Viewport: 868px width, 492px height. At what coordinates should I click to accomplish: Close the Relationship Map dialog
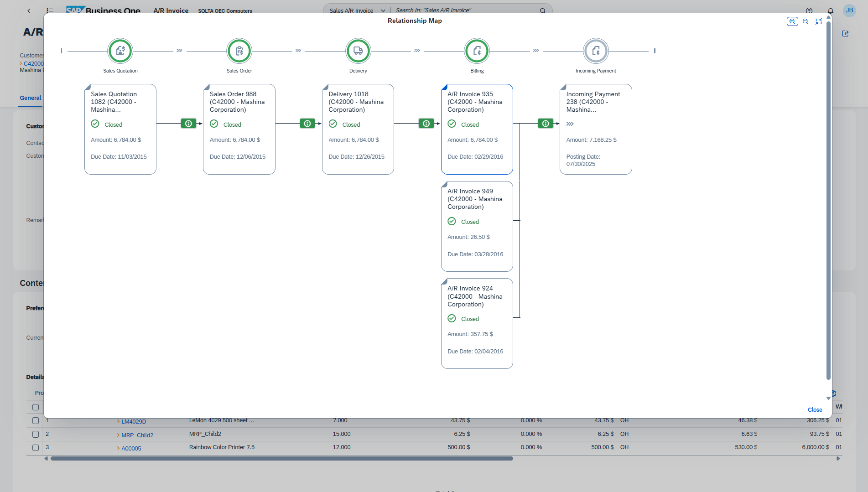click(x=815, y=410)
